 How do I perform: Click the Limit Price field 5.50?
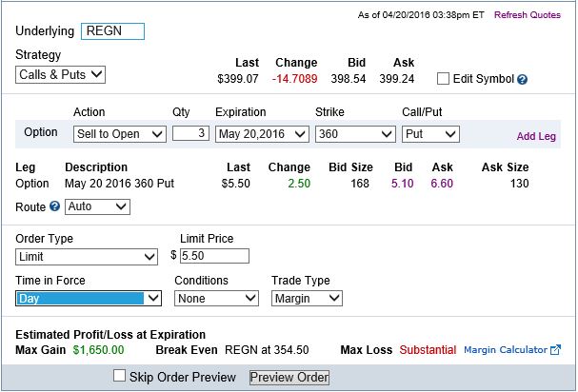coord(214,256)
